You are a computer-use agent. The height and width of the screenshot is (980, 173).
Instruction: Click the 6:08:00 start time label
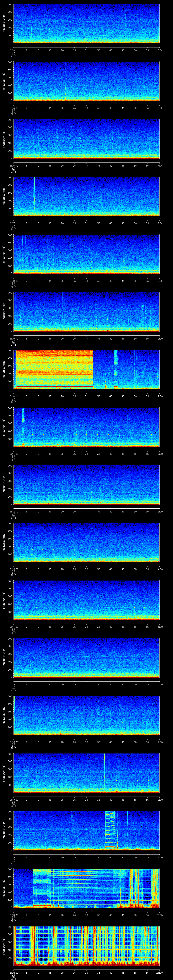pyautogui.click(x=14, y=281)
